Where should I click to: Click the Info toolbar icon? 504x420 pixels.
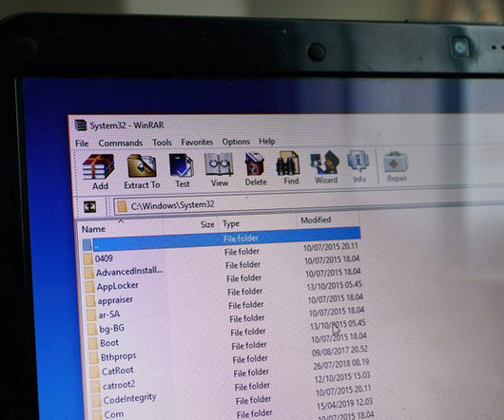point(359,166)
